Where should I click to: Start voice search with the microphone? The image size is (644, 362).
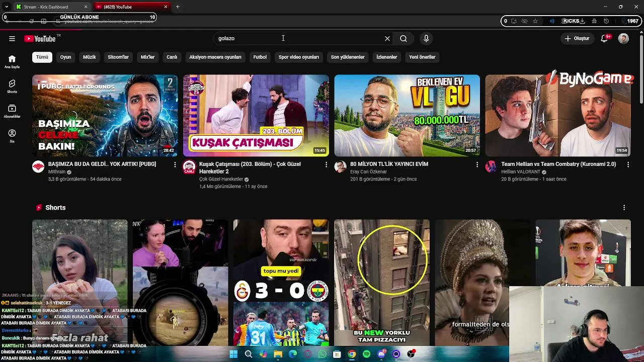click(426, 38)
